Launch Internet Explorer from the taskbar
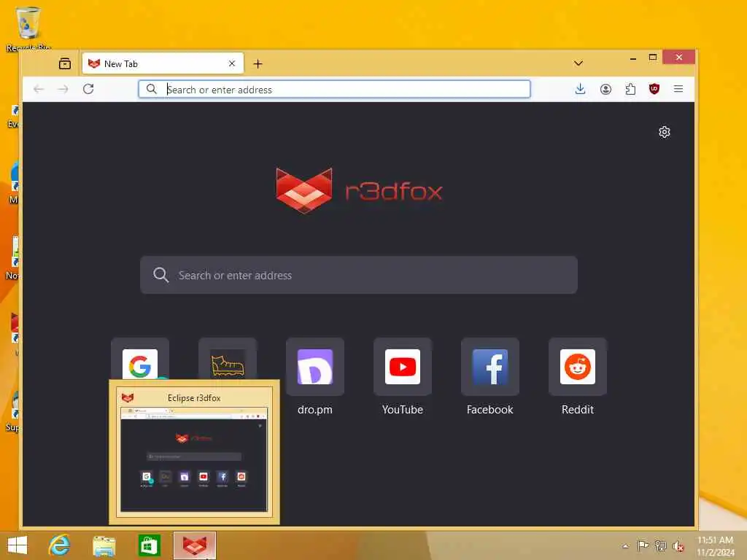Image resolution: width=747 pixels, height=560 pixels. 59,545
